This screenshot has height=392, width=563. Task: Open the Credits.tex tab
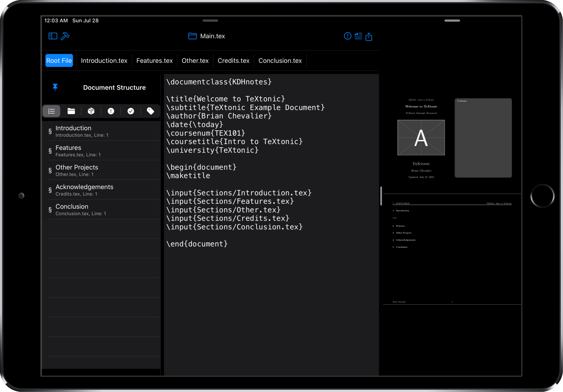[234, 61]
